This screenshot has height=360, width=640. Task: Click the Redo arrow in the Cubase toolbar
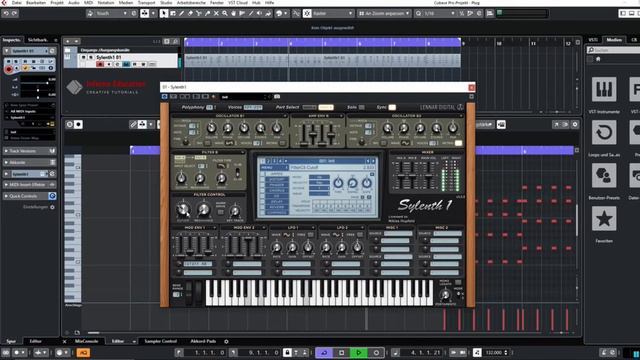tap(14, 13)
